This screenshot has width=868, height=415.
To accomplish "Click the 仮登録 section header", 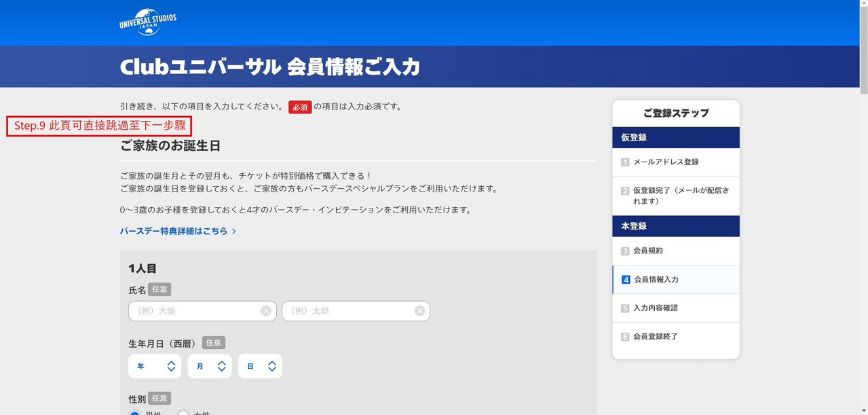I will pos(675,137).
